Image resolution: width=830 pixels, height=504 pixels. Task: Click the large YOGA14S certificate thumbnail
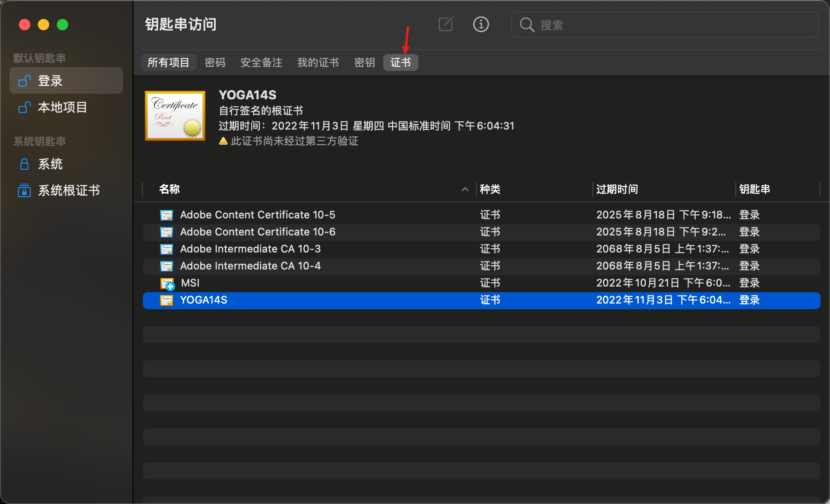coord(175,116)
